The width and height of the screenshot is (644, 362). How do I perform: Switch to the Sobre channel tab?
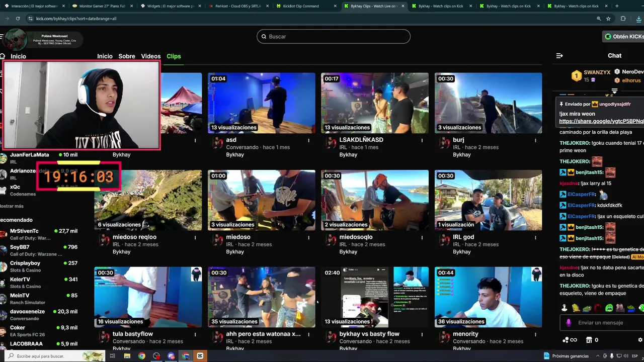[x=127, y=56]
